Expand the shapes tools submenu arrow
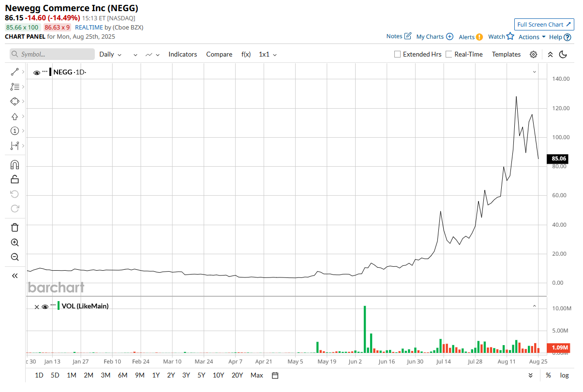Screen dimensions: 583x392 coord(23,102)
